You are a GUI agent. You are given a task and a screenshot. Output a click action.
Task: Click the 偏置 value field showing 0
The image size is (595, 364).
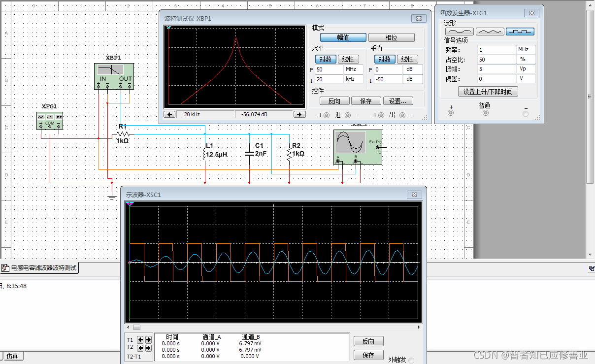pyautogui.click(x=496, y=79)
